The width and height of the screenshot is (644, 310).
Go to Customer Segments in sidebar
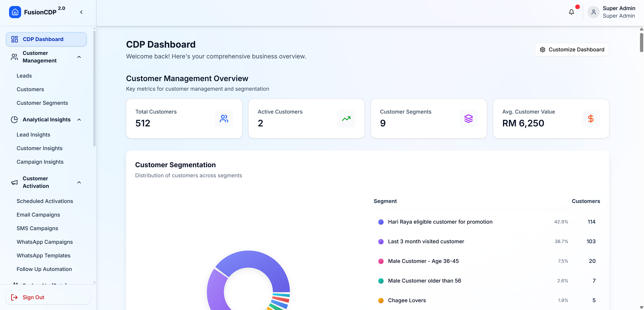pos(42,103)
